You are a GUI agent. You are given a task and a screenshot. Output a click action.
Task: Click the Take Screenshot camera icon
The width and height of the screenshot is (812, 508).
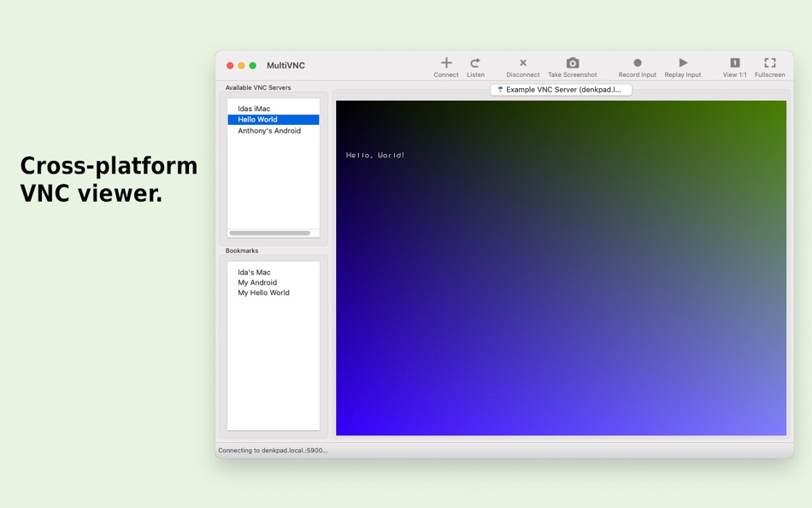coord(572,62)
